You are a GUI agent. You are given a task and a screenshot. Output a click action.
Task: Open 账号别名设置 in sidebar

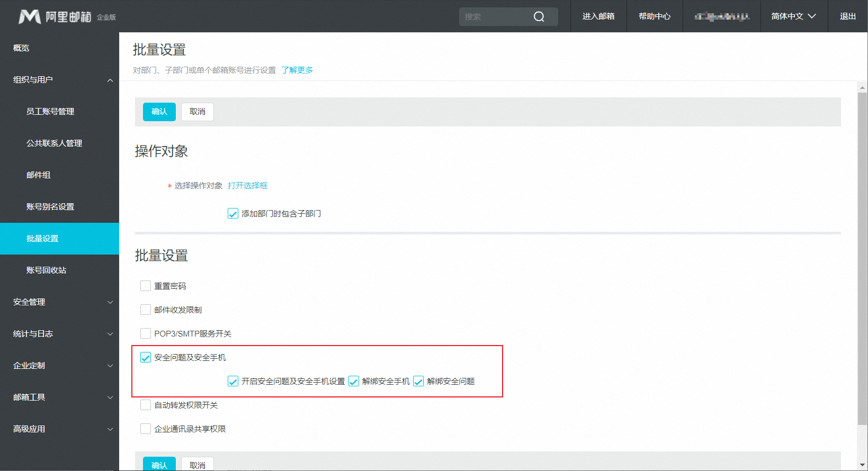[59, 207]
